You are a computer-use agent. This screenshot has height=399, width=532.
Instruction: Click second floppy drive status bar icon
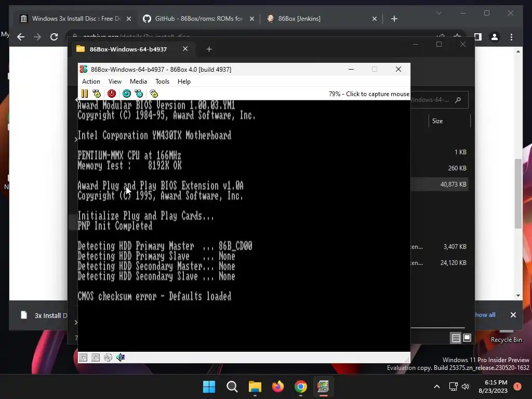coord(96,357)
